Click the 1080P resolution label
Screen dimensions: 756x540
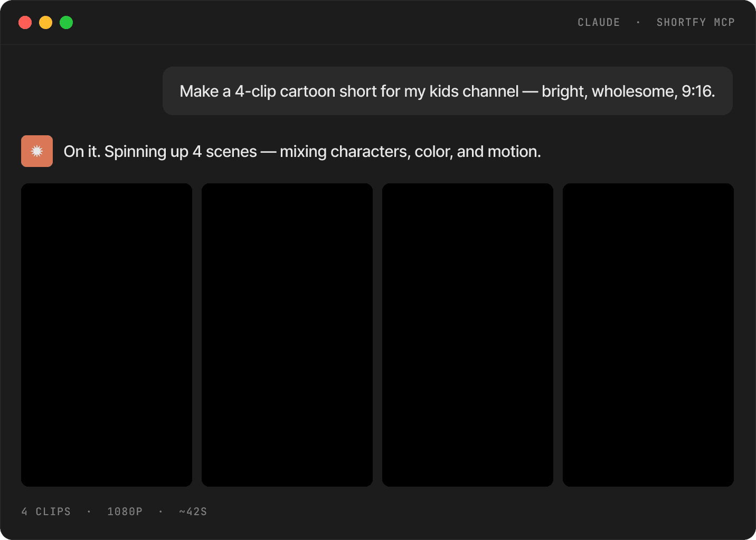(125, 511)
